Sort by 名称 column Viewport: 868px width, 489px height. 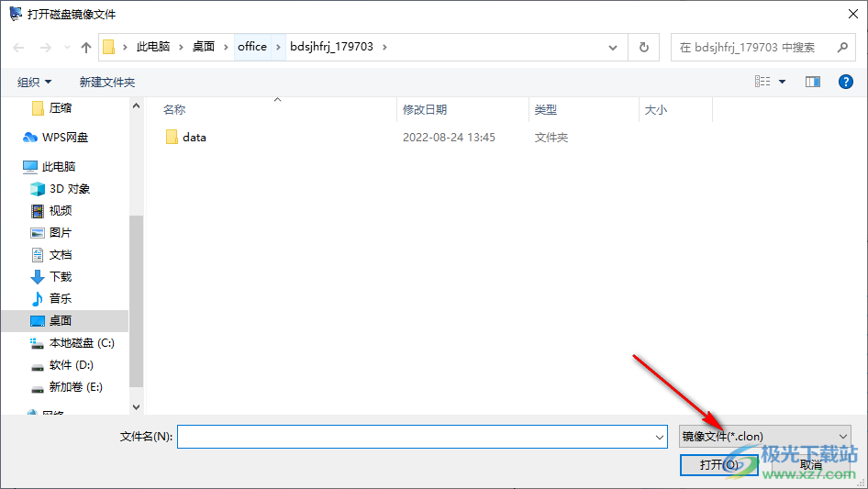173,110
